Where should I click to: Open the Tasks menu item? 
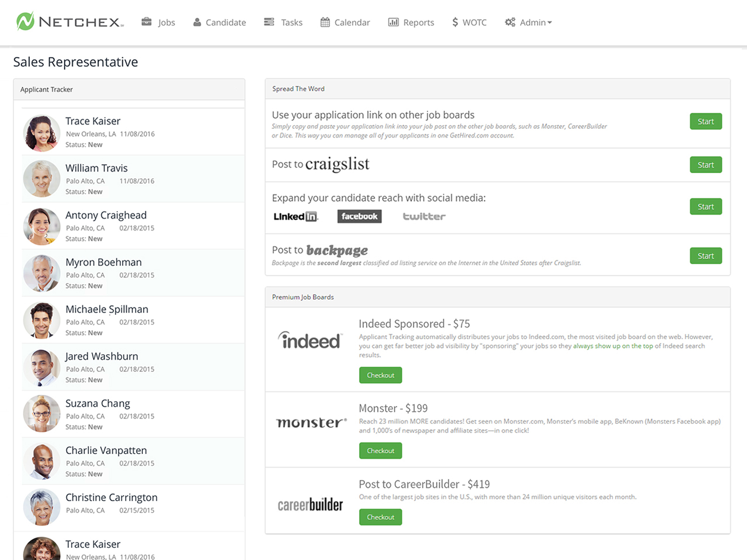[291, 22]
